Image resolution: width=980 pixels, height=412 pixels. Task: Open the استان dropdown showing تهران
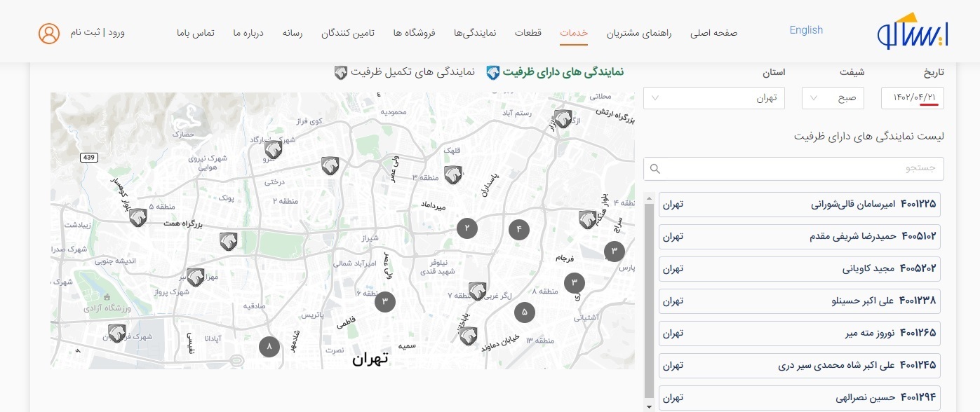point(714,97)
